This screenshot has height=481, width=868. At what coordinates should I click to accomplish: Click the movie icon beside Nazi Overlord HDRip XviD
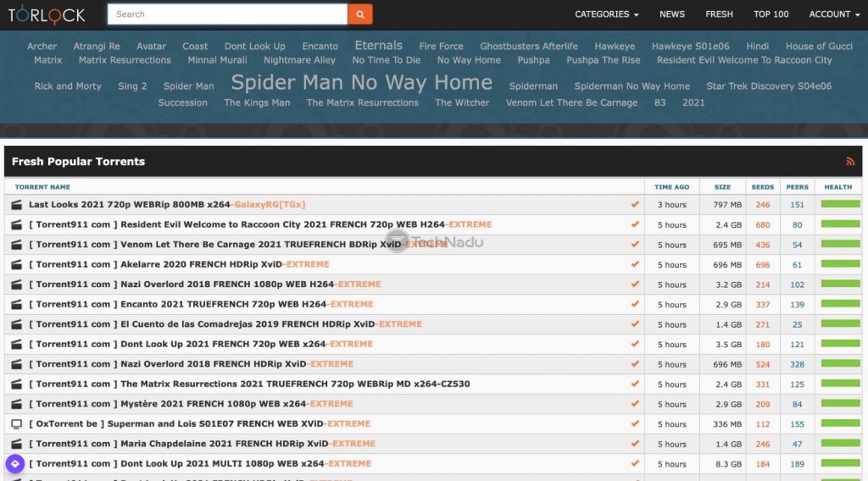pyautogui.click(x=17, y=364)
